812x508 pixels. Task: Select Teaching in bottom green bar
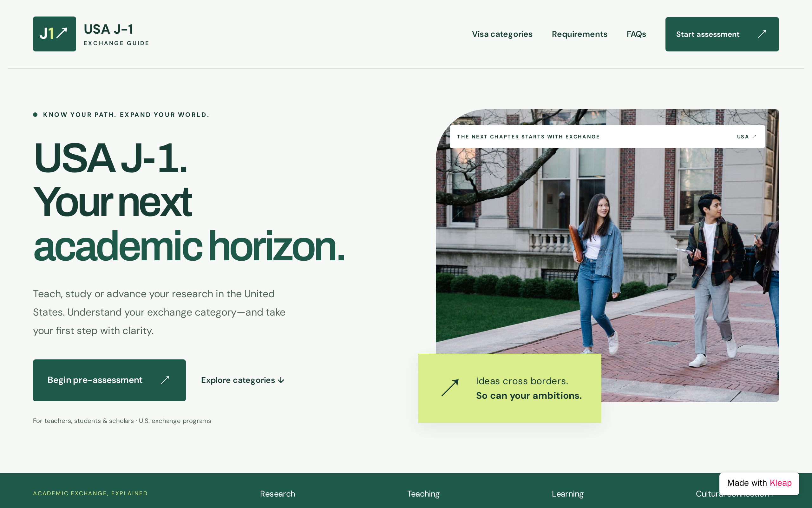click(423, 493)
